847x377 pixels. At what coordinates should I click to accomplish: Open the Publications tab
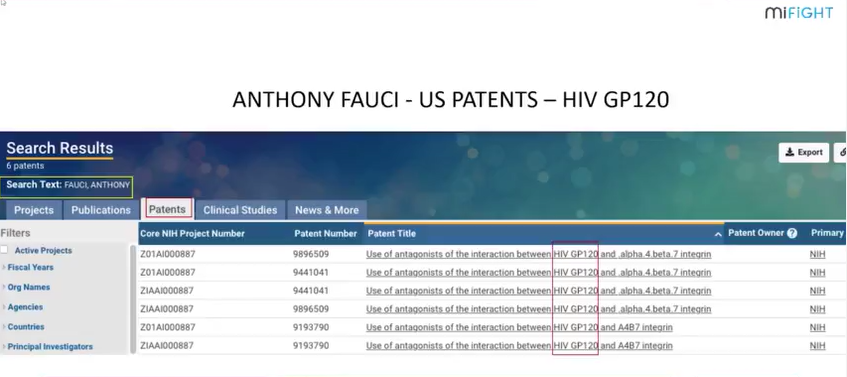pyautogui.click(x=101, y=210)
